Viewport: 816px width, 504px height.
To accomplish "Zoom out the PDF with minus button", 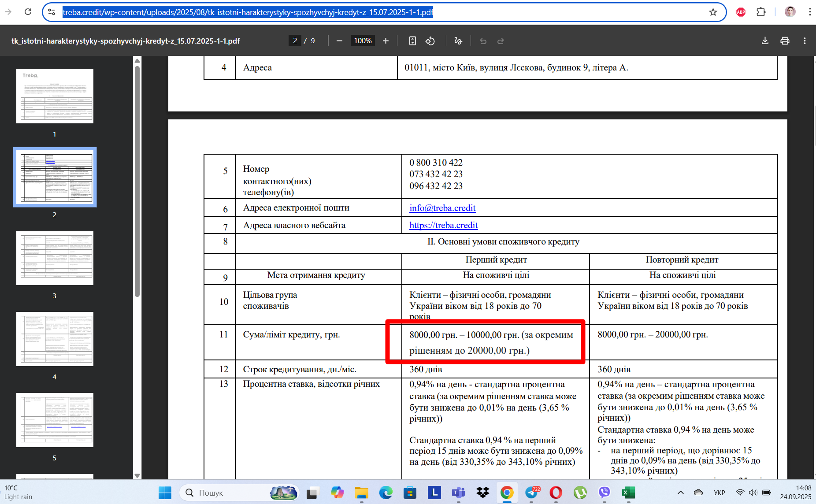I will tap(339, 41).
